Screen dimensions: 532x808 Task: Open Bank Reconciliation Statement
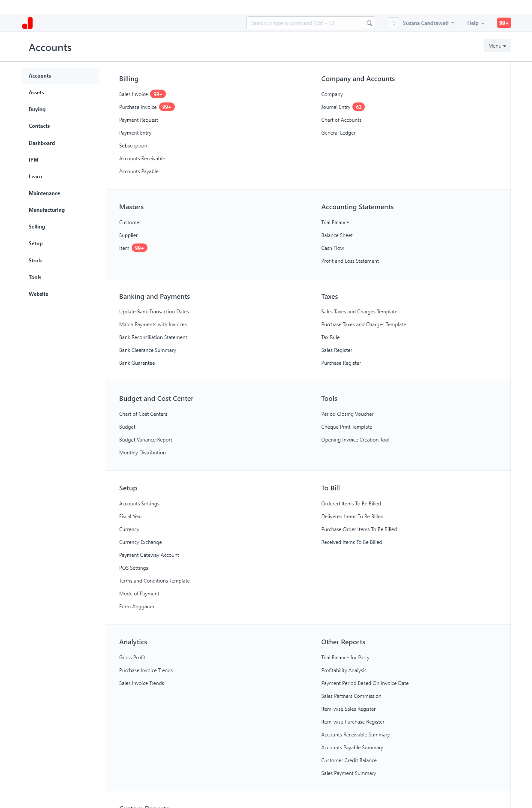pos(153,337)
